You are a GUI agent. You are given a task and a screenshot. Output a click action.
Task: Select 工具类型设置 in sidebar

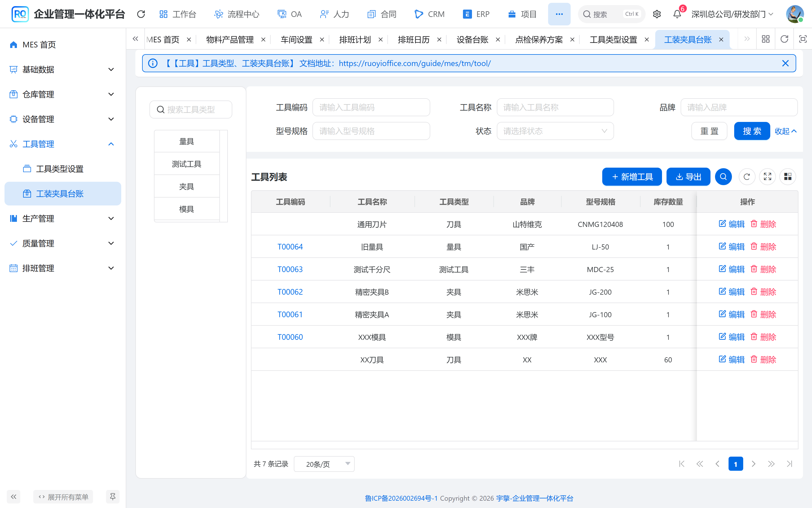(x=63, y=169)
